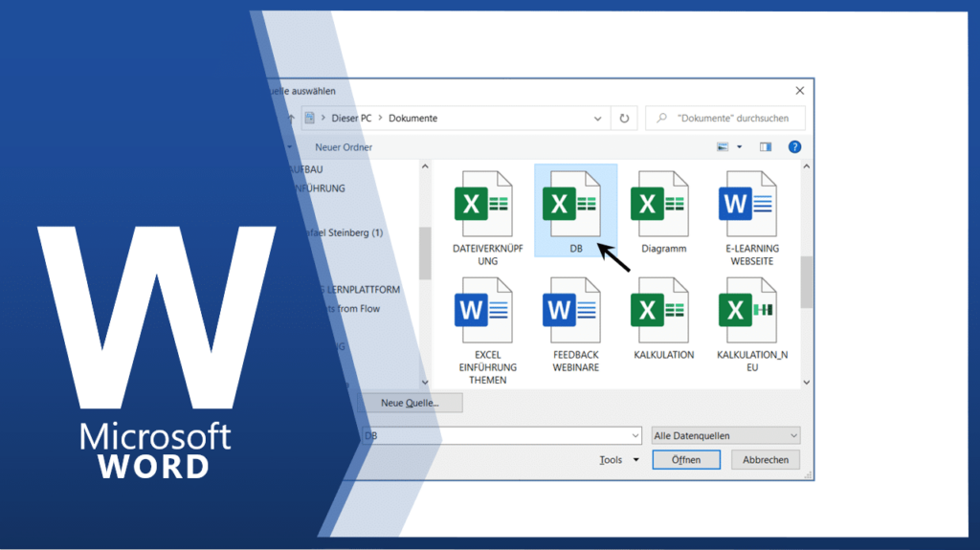Click the PC icon in address bar
This screenshot has height=550, width=980.
[309, 118]
